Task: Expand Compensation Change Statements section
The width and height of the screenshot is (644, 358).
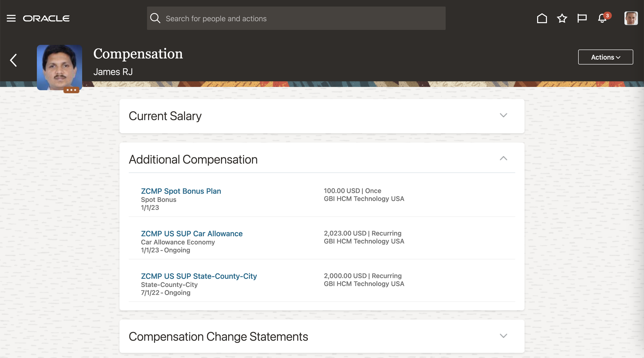Action: click(x=503, y=336)
